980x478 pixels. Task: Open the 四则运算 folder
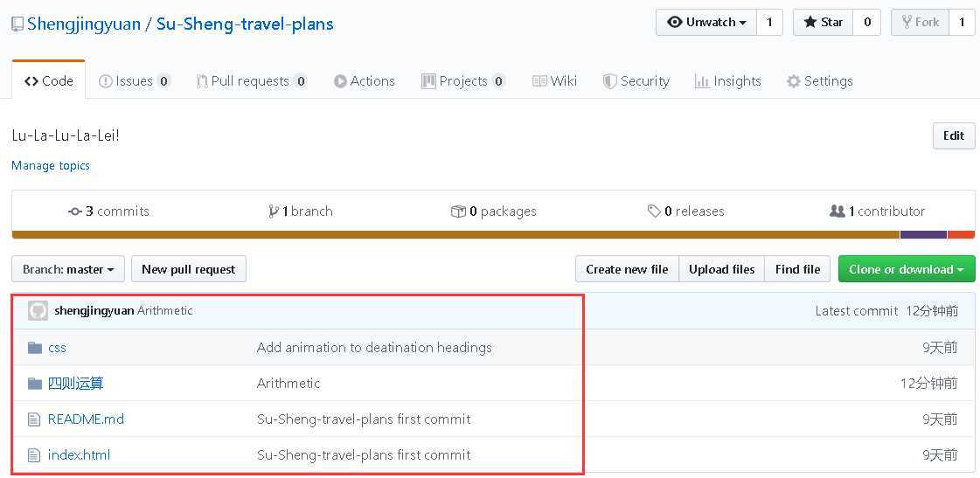click(76, 383)
